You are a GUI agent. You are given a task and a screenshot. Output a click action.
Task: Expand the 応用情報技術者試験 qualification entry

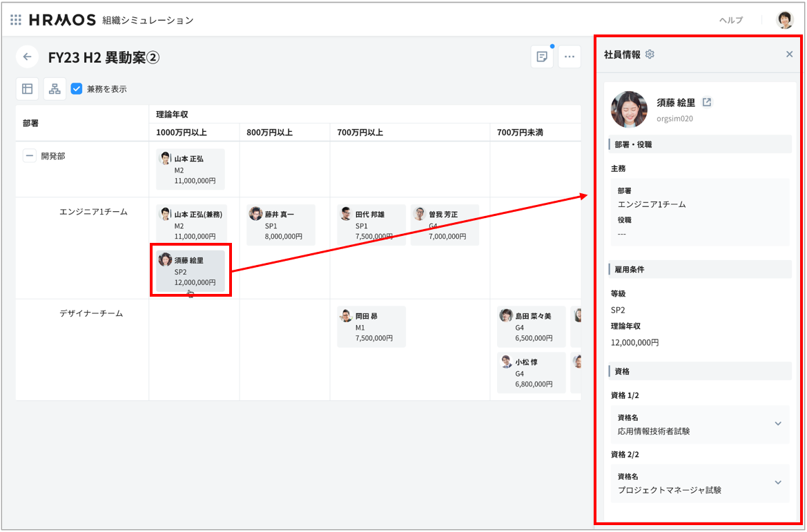coord(777,424)
